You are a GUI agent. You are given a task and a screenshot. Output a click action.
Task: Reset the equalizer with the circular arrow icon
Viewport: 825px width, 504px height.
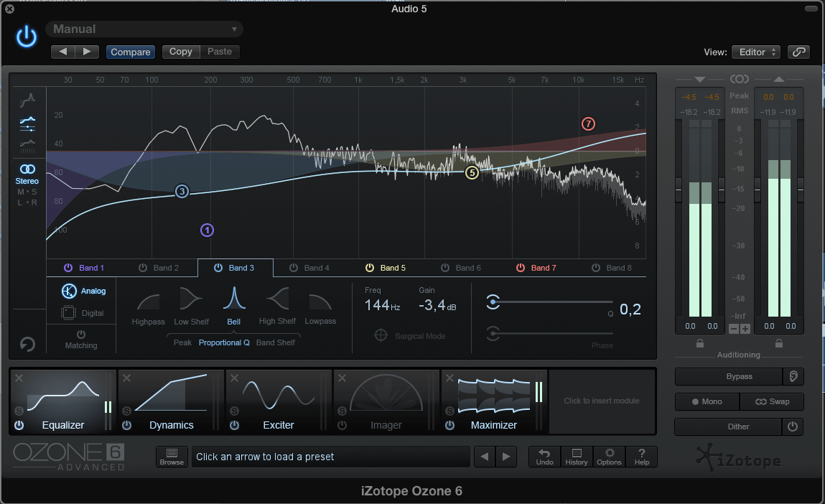coord(27,344)
